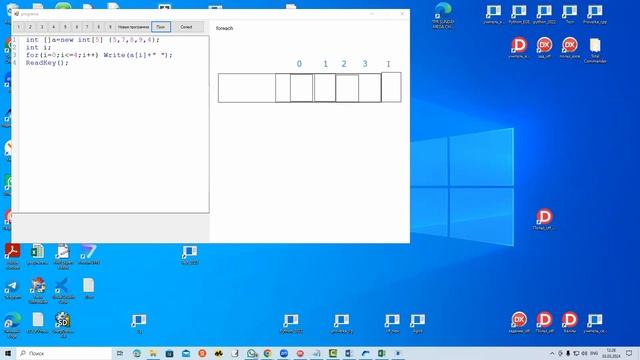Open the Visual Studio Code desktop shortcut

tap(63, 290)
